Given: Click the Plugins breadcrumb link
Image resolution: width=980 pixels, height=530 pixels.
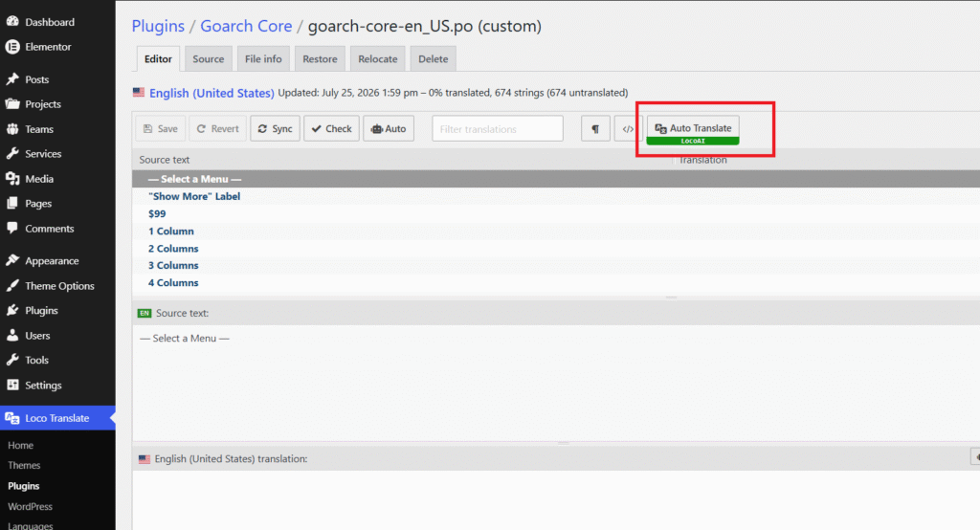Looking at the screenshot, I should [158, 26].
